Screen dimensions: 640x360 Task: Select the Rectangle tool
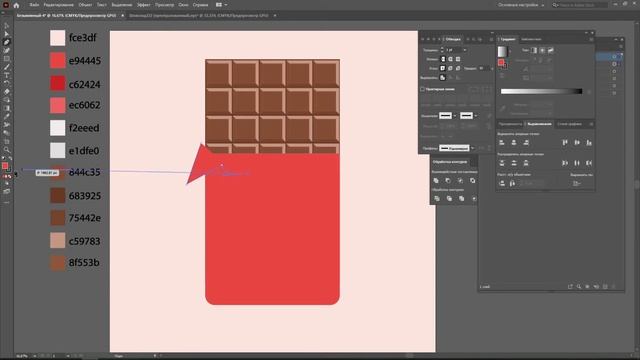tap(7, 59)
